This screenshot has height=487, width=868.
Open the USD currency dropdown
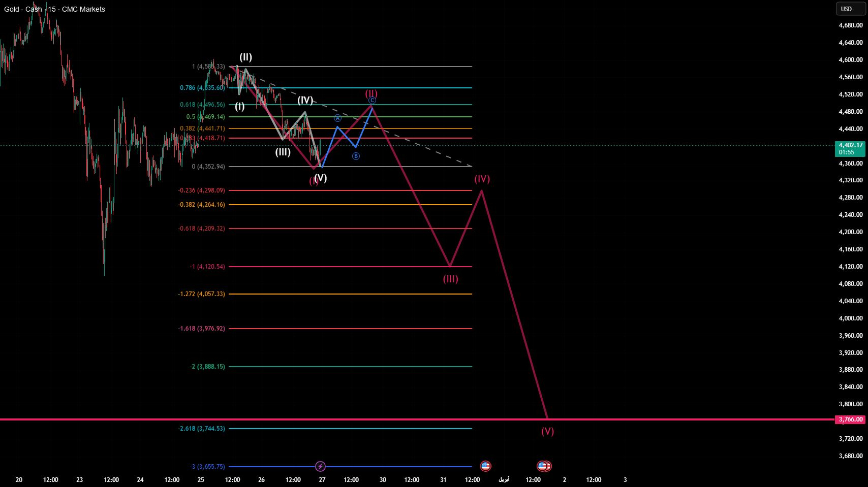tap(850, 9)
